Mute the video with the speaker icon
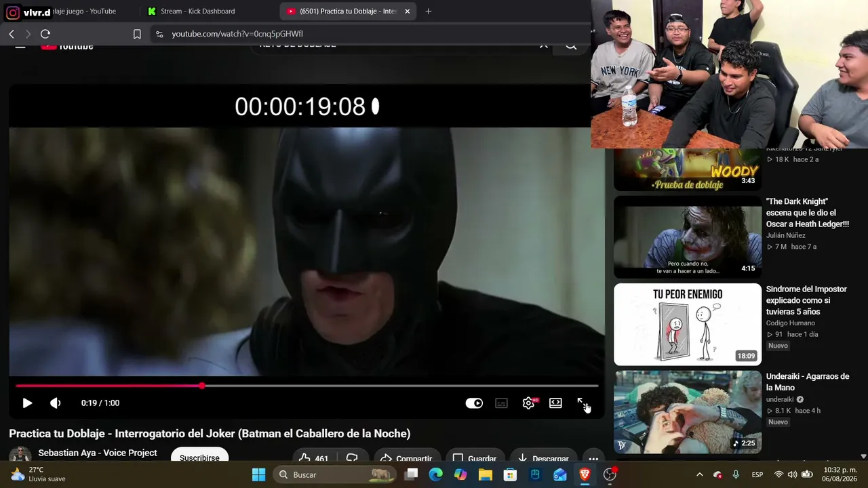The image size is (868, 488). coord(55,403)
